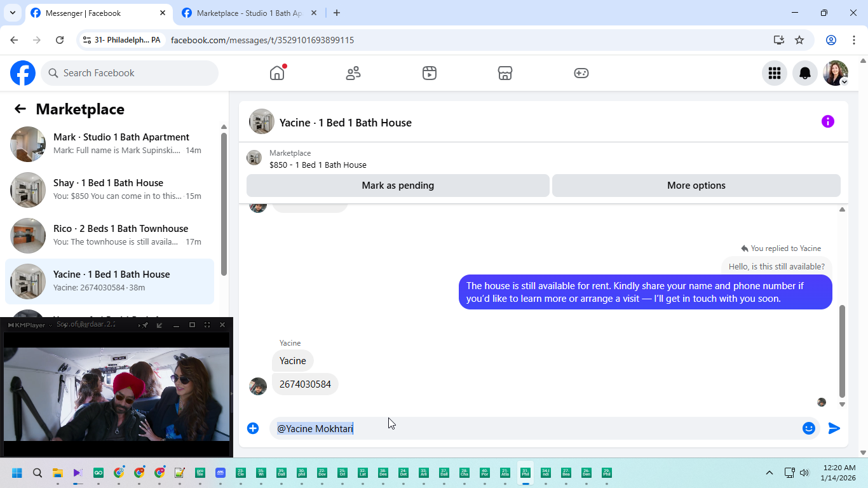This screenshot has width=868, height=488.
Task: Click the chat messages scrollbar thumb
Action: coord(843,351)
